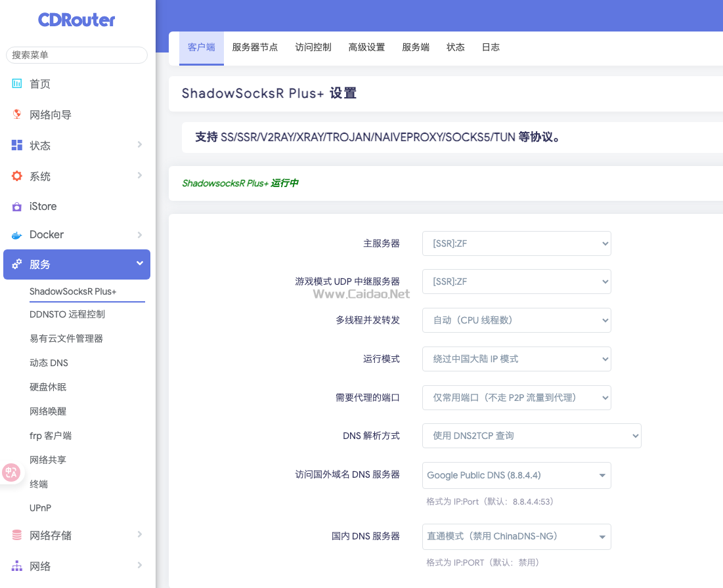Expand the 访问国外域名 DNS 服务器 combo box
Image resolution: width=723 pixels, height=588 pixels.
pos(516,475)
